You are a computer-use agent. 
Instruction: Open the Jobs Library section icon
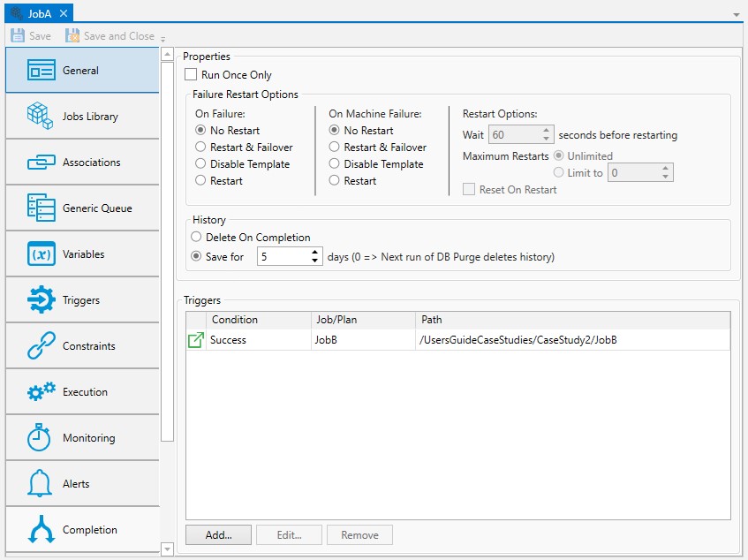point(41,117)
